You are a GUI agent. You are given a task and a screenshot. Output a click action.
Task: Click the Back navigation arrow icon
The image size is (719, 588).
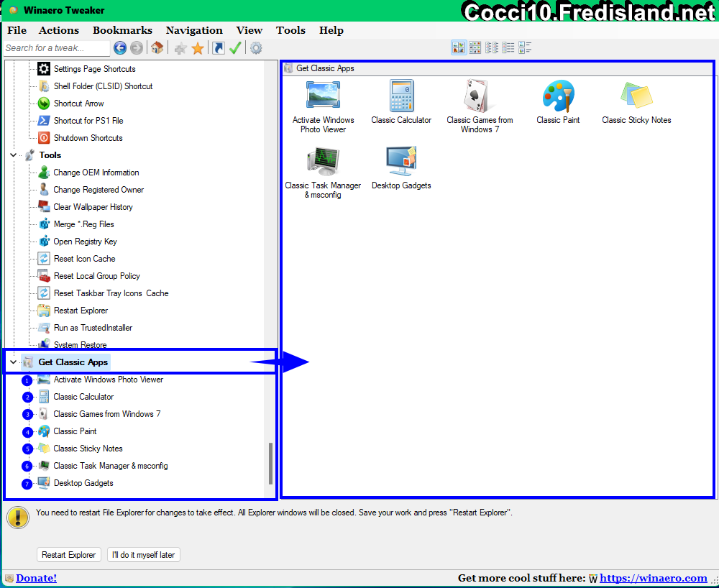click(120, 47)
